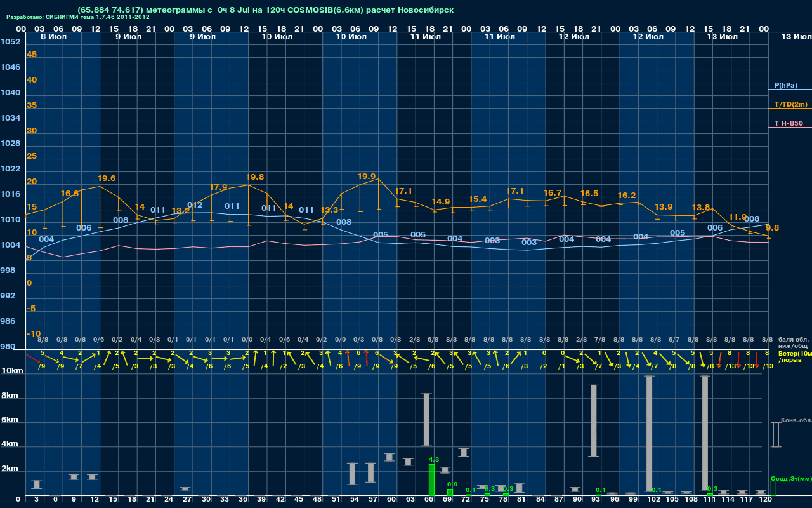Viewport: 812px width, 508px height.
Task: Click the forecast hour 120 label
Action: pos(765,500)
